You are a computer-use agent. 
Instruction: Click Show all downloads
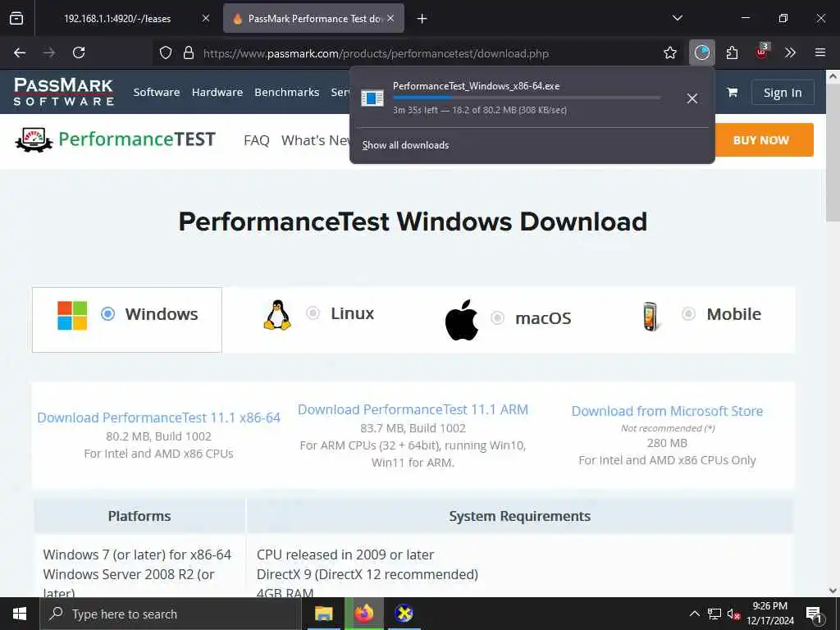tap(405, 145)
